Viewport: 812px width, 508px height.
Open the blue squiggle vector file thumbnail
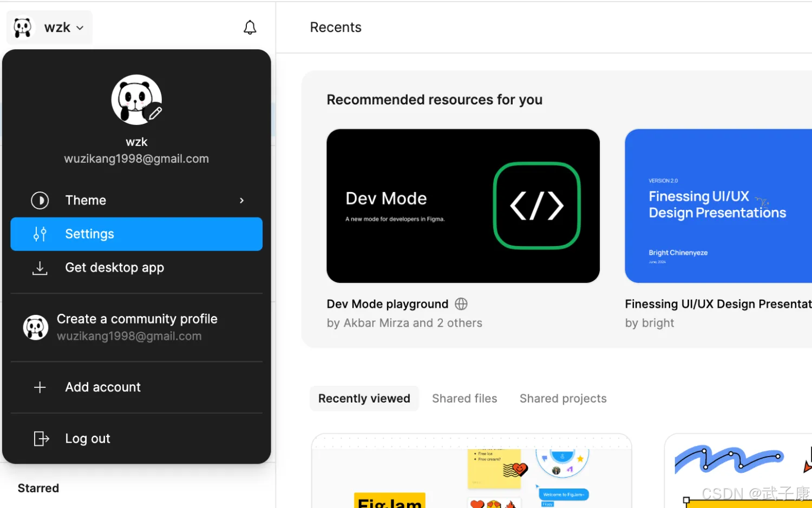[x=738, y=471]
